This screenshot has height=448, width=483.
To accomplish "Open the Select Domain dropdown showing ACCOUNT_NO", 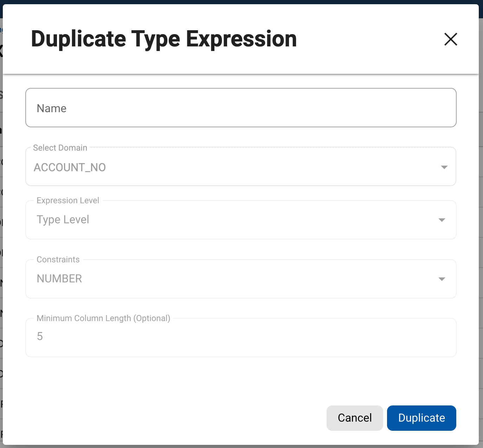I will pyautogui.click(x=232, y=167).
